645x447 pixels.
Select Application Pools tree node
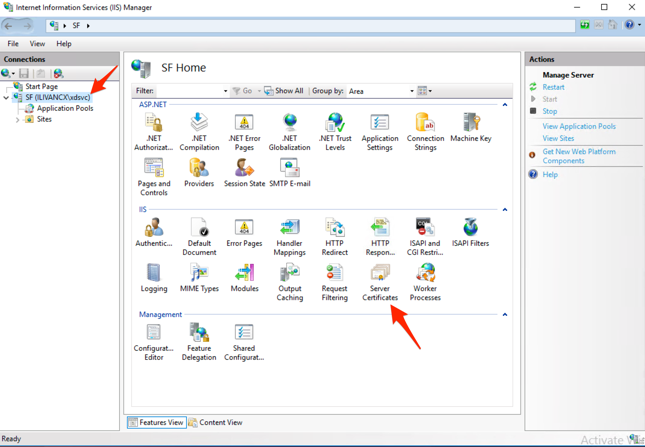pyautogui.click(x=65, y=108)
